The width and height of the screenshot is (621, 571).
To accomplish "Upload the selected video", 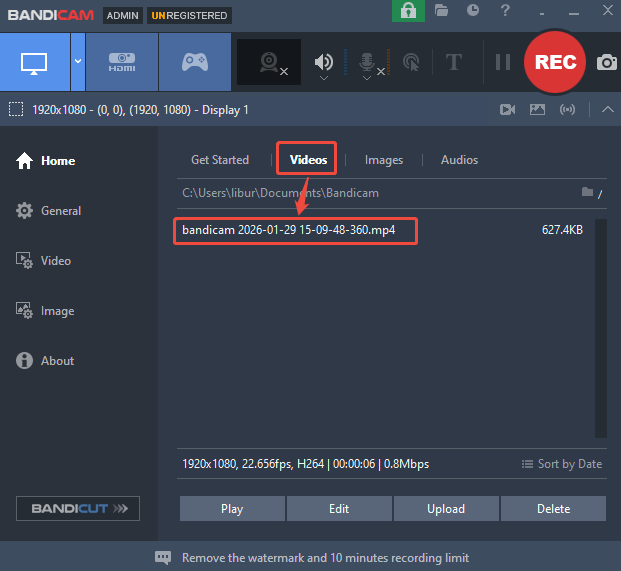I will (x=446, y=509).
